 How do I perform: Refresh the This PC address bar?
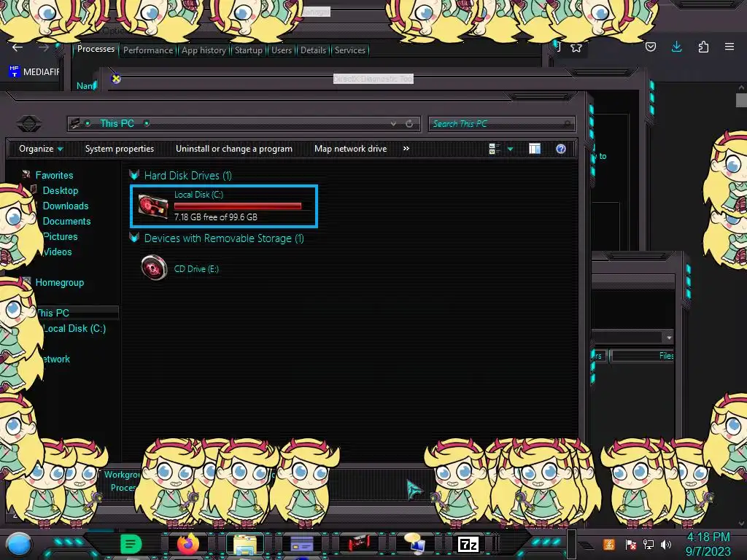click(409, 124)
